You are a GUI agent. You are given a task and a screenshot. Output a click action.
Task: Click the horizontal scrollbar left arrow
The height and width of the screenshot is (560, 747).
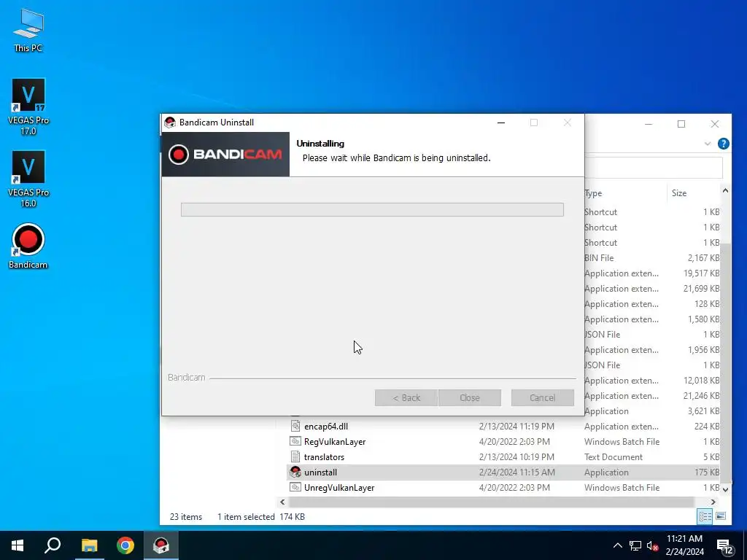[x=282, y=502]
